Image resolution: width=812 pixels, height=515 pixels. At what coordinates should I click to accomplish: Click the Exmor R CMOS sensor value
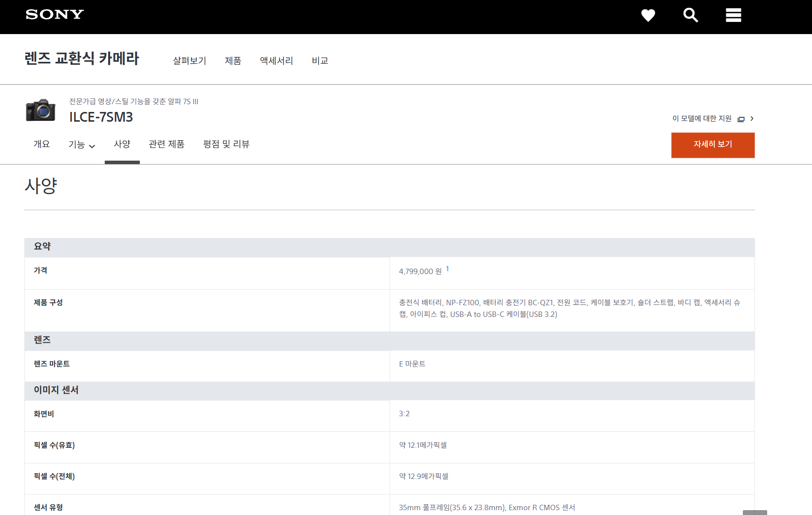(x=487, y=508)
